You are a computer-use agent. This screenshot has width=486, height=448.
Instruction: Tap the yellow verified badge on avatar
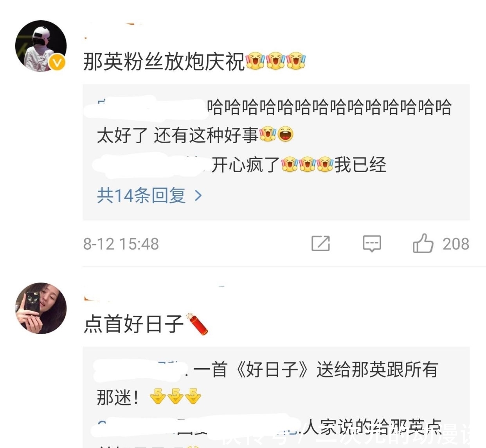coord(57,62)
